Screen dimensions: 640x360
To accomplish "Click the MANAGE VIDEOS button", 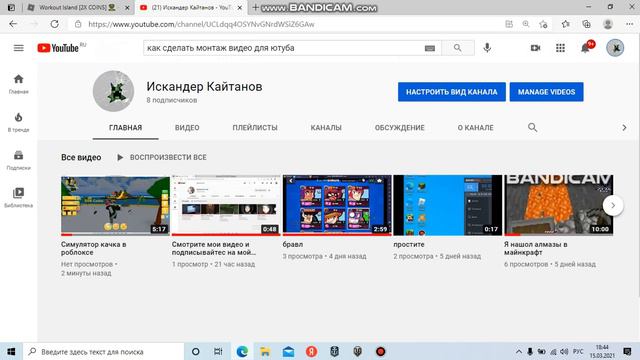I will 546,92.
